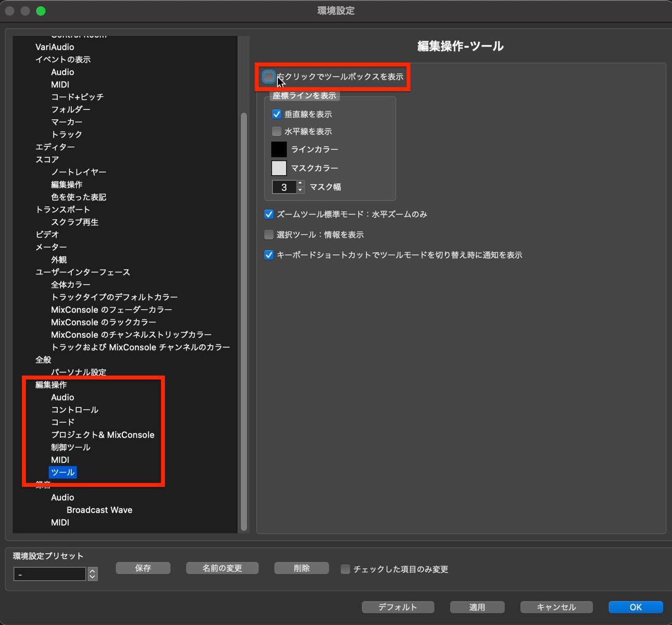672x625 pixels.
Task: Toggle ズームツール標準モード：水平ズームのみ checkbox
Action: click(269, 214)
